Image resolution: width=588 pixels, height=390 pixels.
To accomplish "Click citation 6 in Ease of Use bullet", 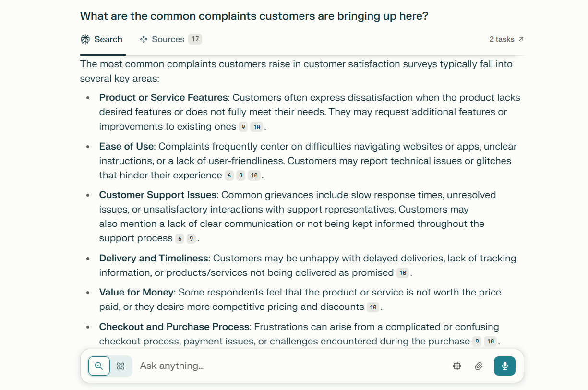I will (x=229, y=176).
